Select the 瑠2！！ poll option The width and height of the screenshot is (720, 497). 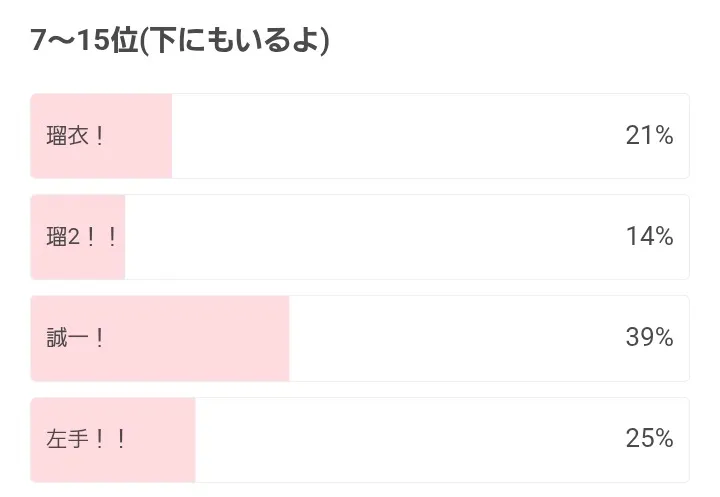[360, 237]
